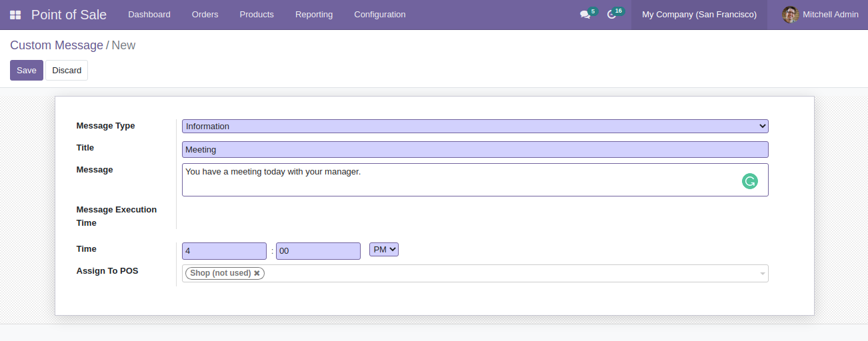Open the Dashboard menu
Image resolution: width=868 pixels, height=341 pixels.
149,15
